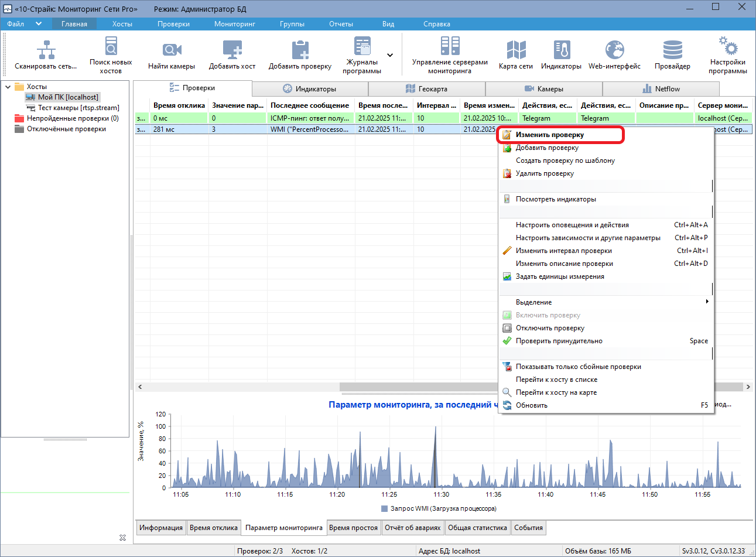Select Проверить принудительно menu entry
Screen dimensions: 756x557
click(x=559, y=341)
